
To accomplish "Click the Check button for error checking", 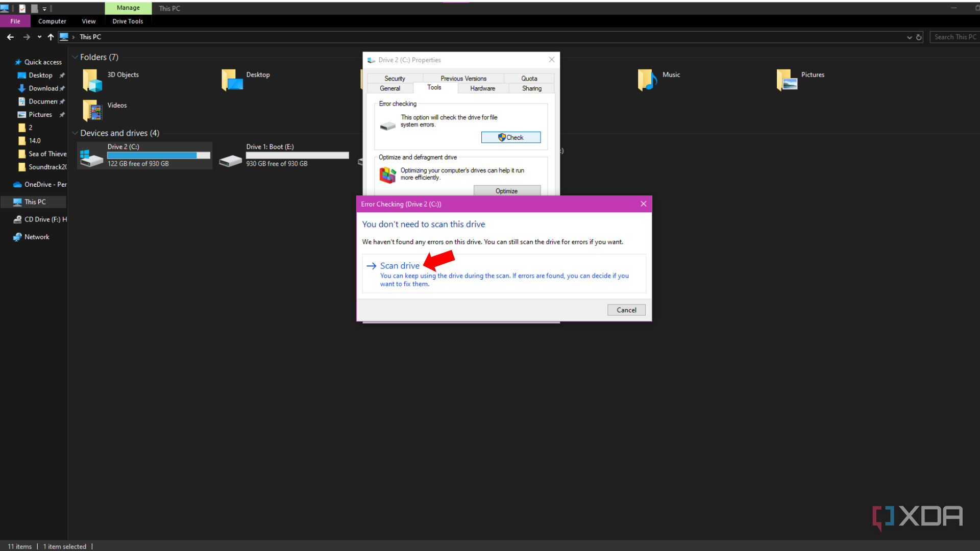I will click(510, 137).
